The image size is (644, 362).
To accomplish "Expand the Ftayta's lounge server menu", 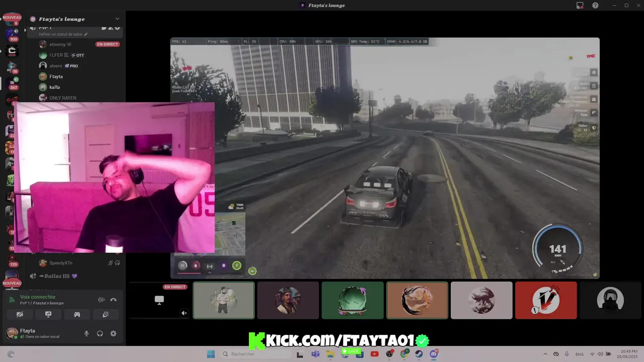I will pyautogui.click(x=117, y=19).
